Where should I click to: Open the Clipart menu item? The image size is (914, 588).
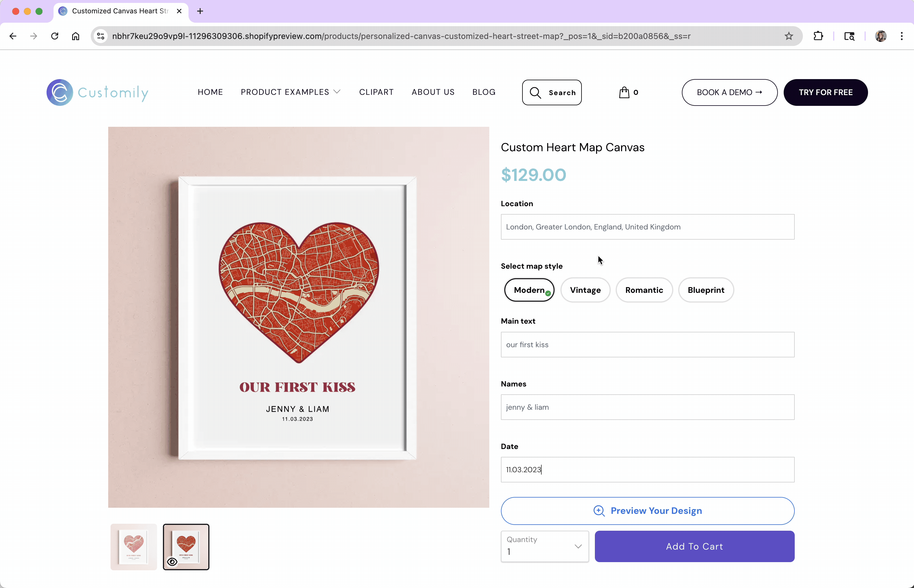[x=376, y=92]
